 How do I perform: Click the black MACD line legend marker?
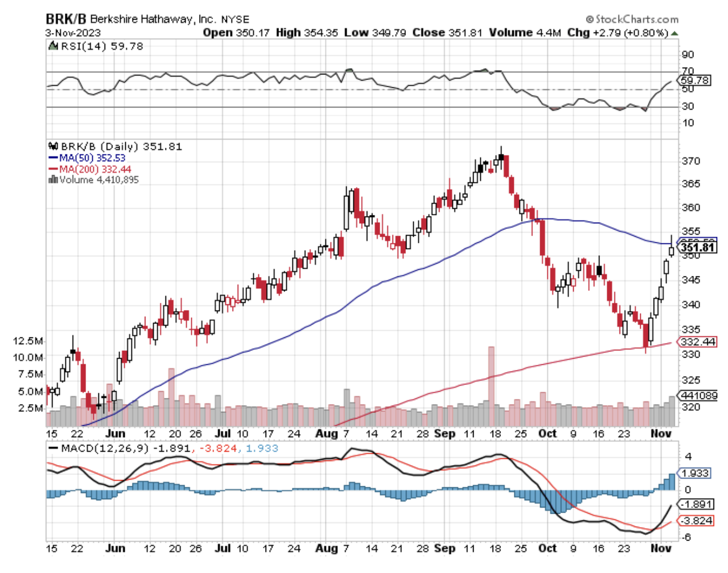click(53, 449)
